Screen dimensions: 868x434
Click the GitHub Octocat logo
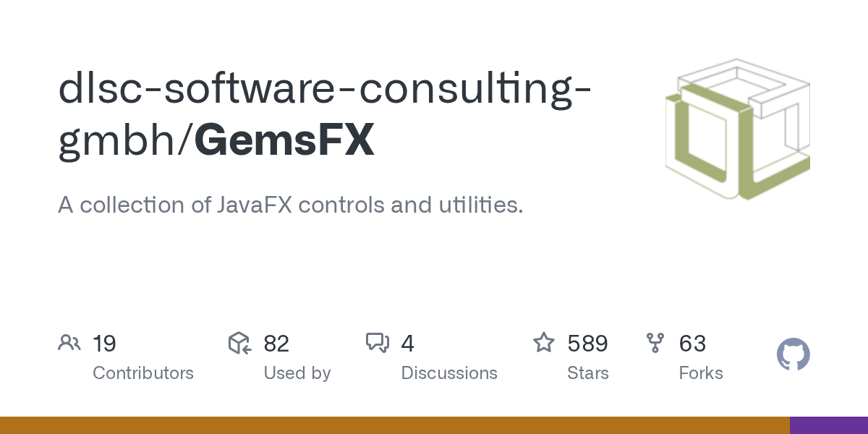click(x=793, y=355)
